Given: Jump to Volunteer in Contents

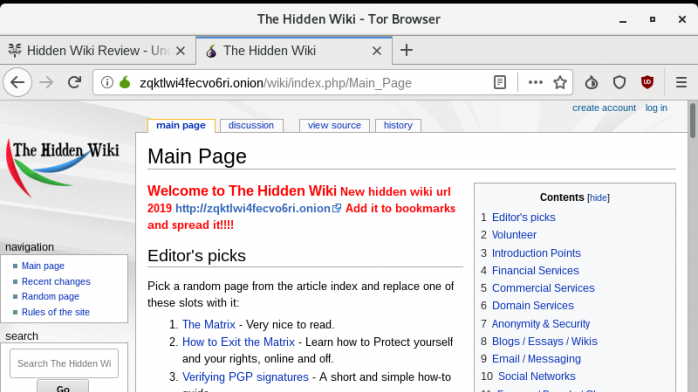Looking at the screenshot, I should pos(514,234).
